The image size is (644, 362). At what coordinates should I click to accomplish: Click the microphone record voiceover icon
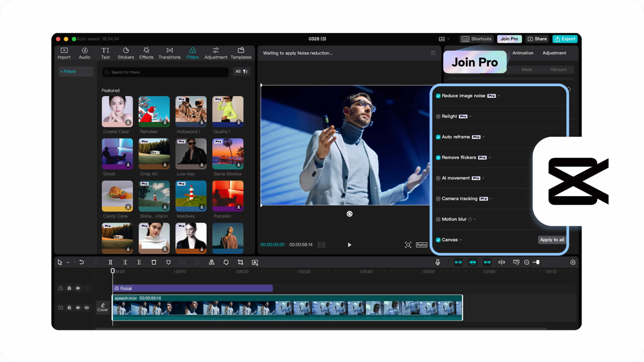coord(438,262)
